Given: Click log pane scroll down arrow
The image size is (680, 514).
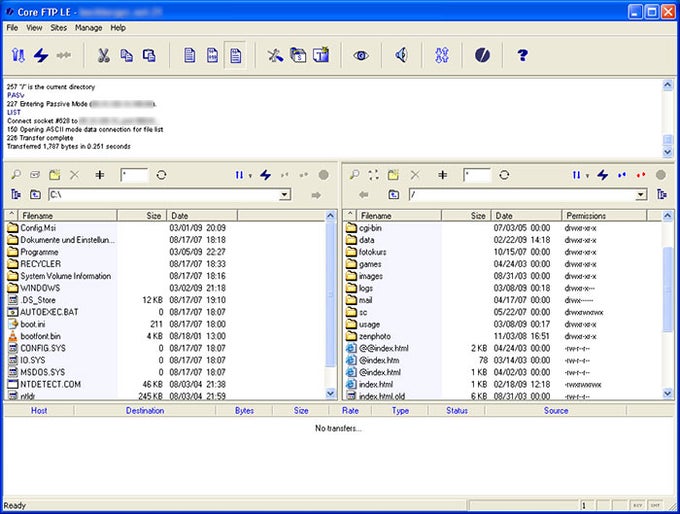Looking at the screenshot, I should (x=668, y=152).
